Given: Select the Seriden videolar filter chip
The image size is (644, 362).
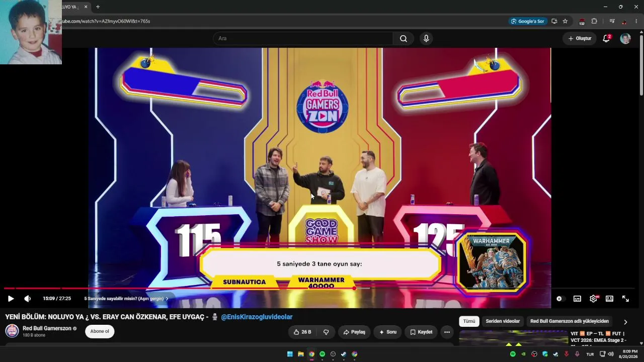Looking at the screenshot, I should (503, 321).
